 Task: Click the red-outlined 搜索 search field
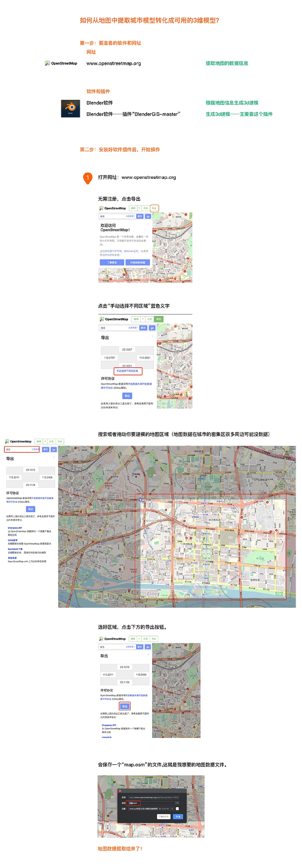[x=22, y=450]
